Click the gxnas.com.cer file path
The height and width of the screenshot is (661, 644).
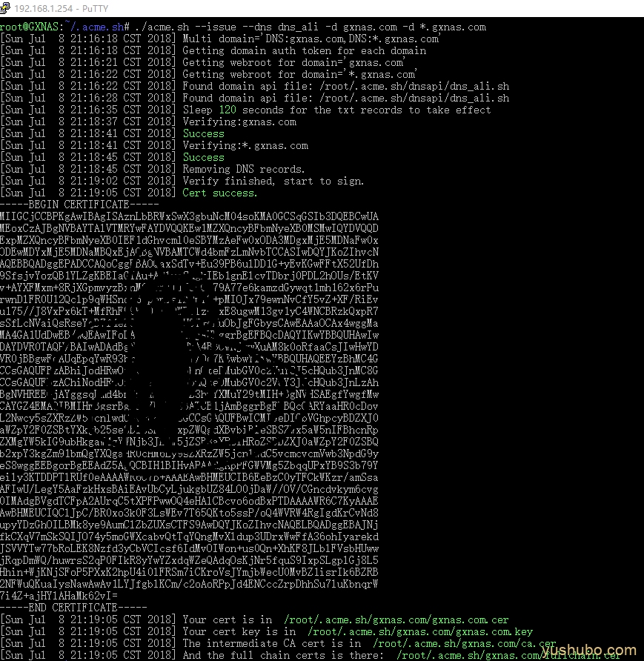(396, 620)
